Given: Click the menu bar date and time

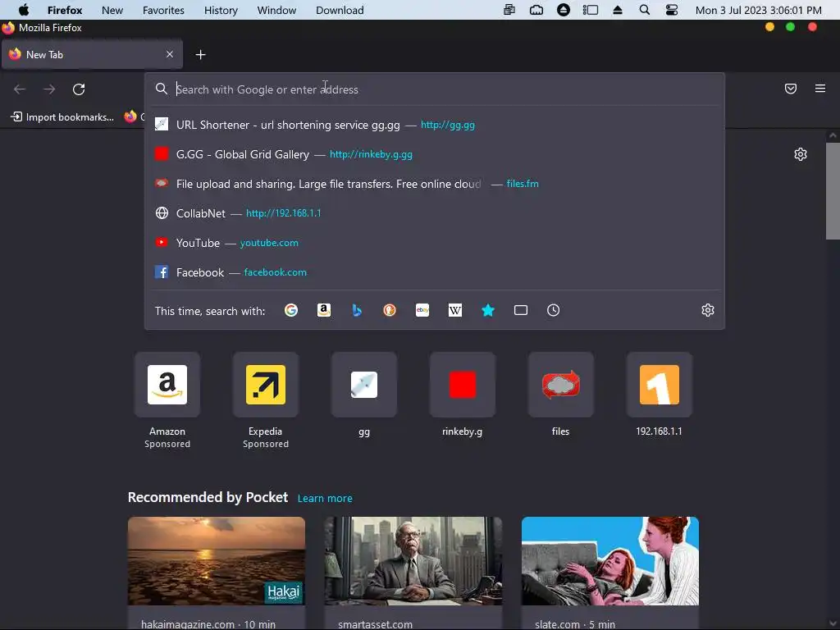Looking at the screenshot, I should pos(759,10).
